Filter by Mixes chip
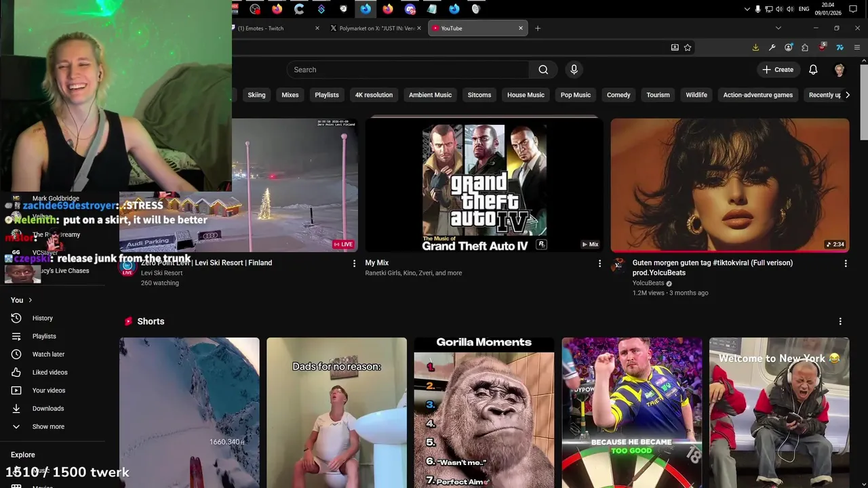Image resolution: width=868 pixels, height=488 pixels. 290,95
